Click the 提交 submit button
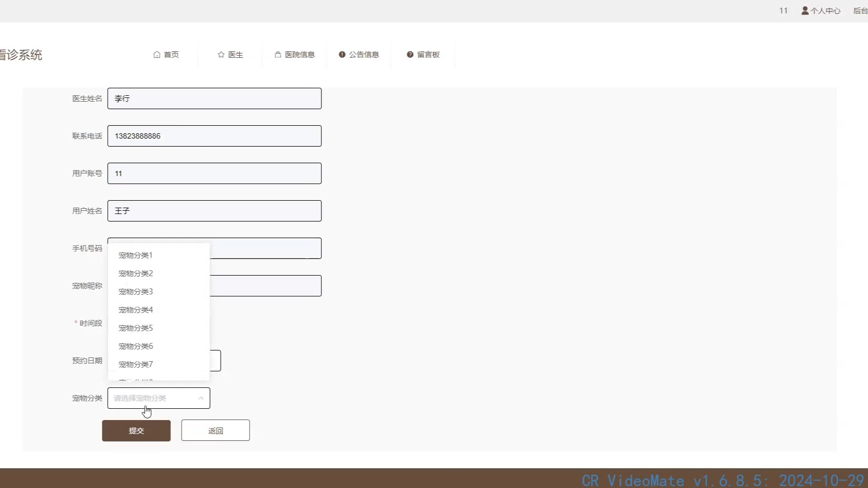Screen dimensions: 868x488 (x=137, y=431)
